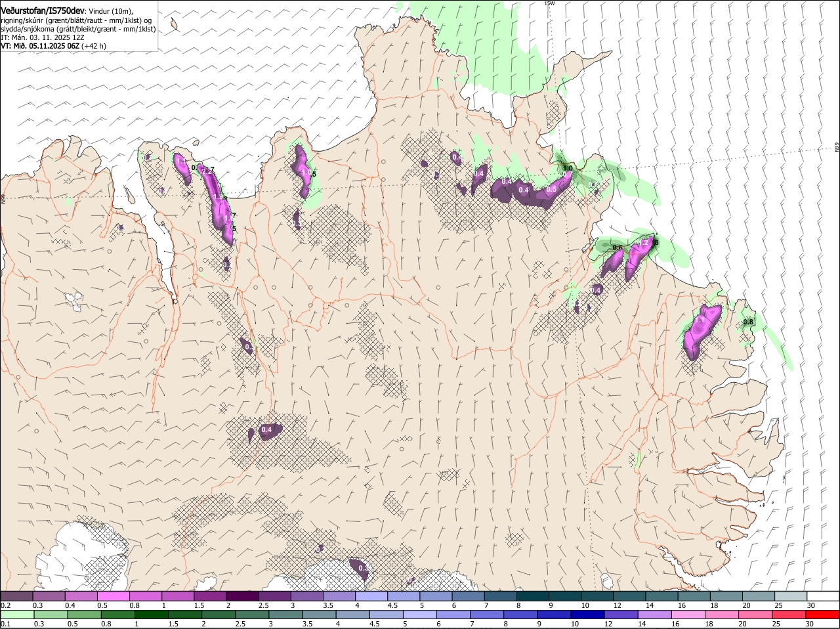The image size is (840, 629).
Task: Click the light lavender 4.5 snow legend swatch
Action: [x=404, y=596]
